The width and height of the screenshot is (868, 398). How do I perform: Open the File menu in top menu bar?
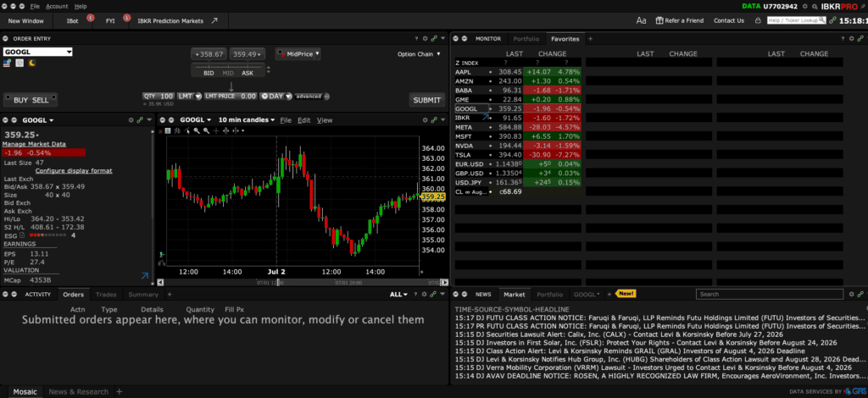point(35,6)
